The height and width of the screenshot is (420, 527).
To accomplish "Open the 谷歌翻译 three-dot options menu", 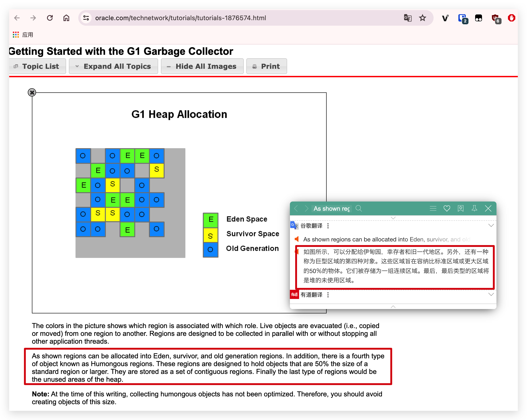I will click(x=328, y=226).
